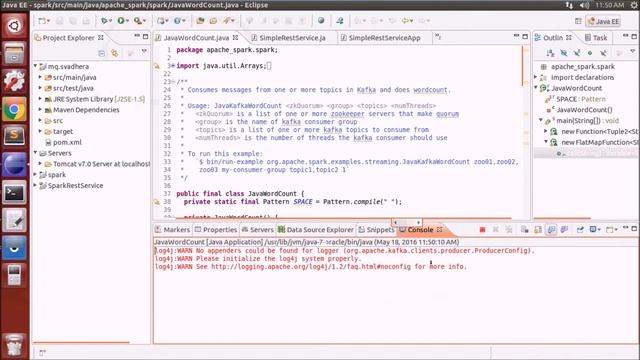Click the Java EE perspective button
The image size is (640, 360).
(x=604, y=21)
